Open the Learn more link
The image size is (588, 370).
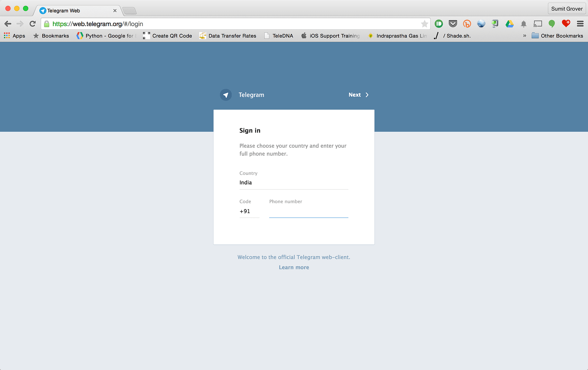pyautogui.click(x=294, y=267)
